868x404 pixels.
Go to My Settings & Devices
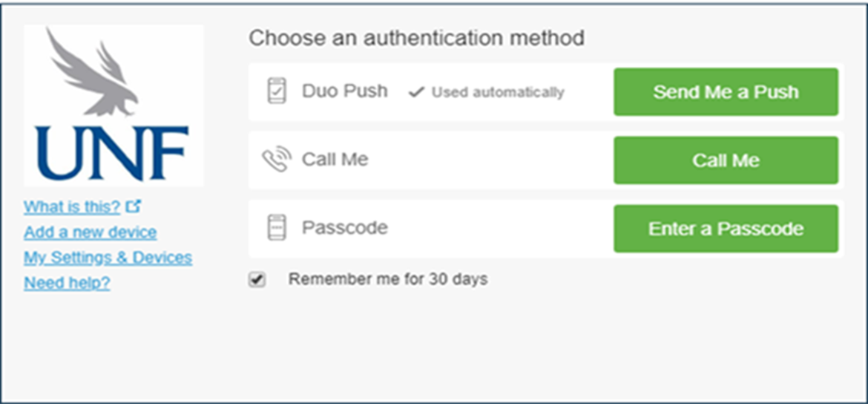click(108, 257)
